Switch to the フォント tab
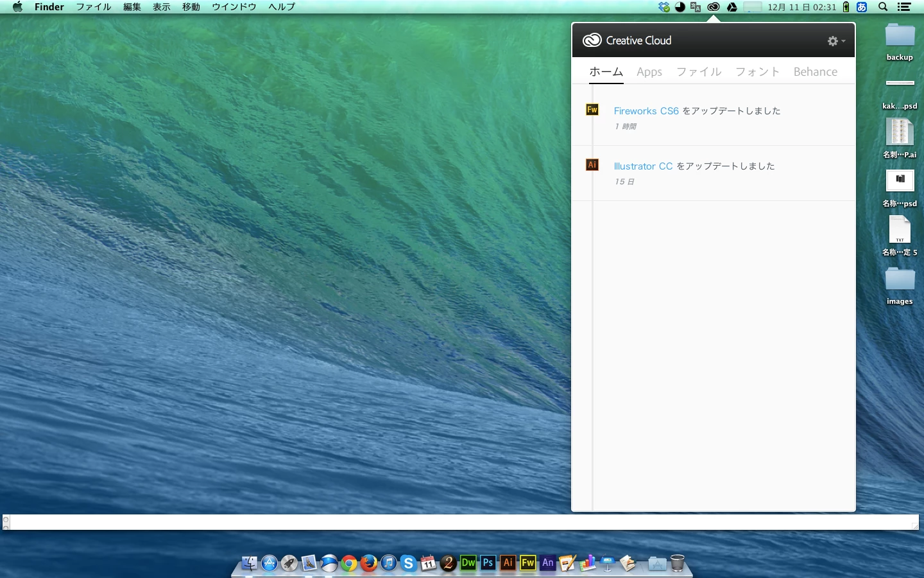Viewport: 924px width, 578px height. coord(757,72)
